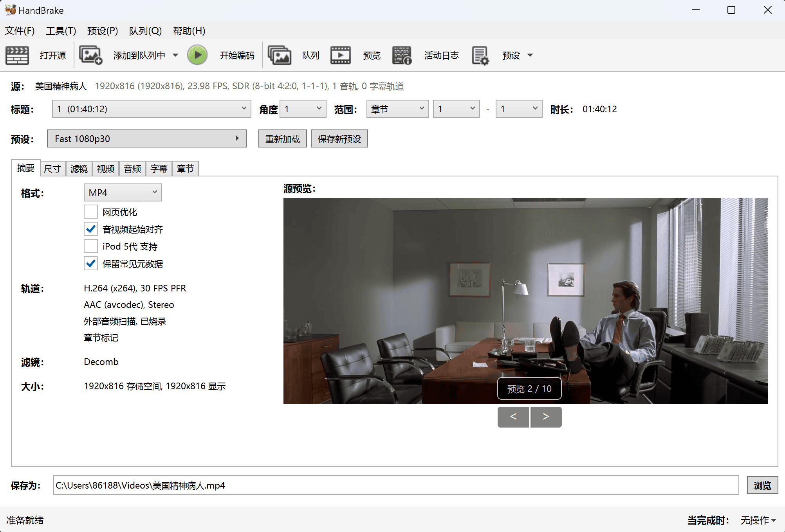Click the 浏览 browse button
785x532 pixels.
(x=762, y=485)
